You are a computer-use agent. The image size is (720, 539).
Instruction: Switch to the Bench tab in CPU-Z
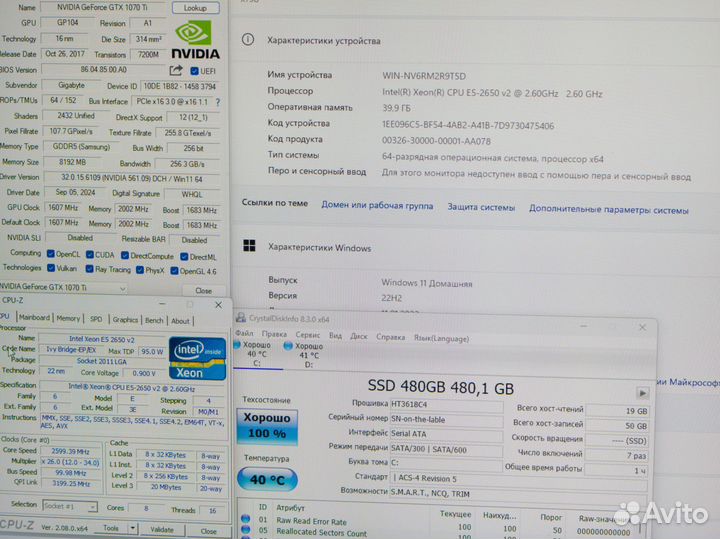tap(154, 320)
